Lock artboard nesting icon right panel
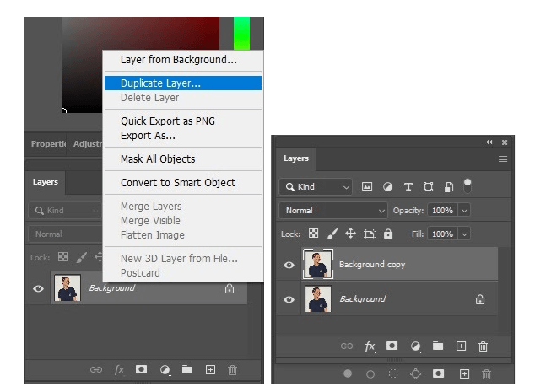The width and height of the screenshot is (535, 392). (370, 234)
